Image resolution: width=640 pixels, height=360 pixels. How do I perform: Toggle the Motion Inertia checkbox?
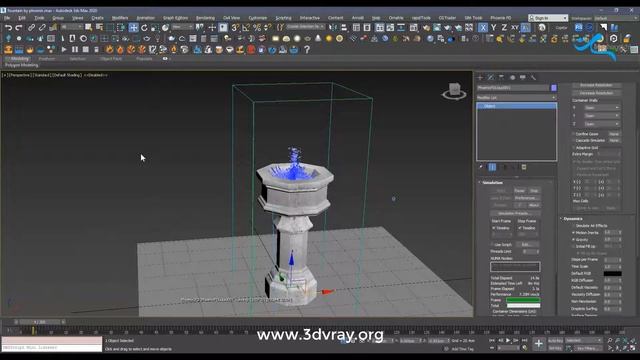pos(573,233)
